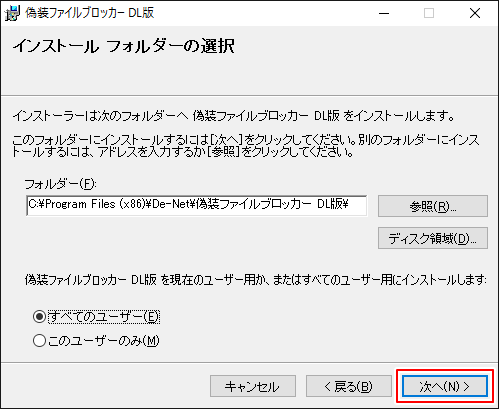499x409 pixels.
Task: Click the キャンセル button
Action: [x=253, y=386]
